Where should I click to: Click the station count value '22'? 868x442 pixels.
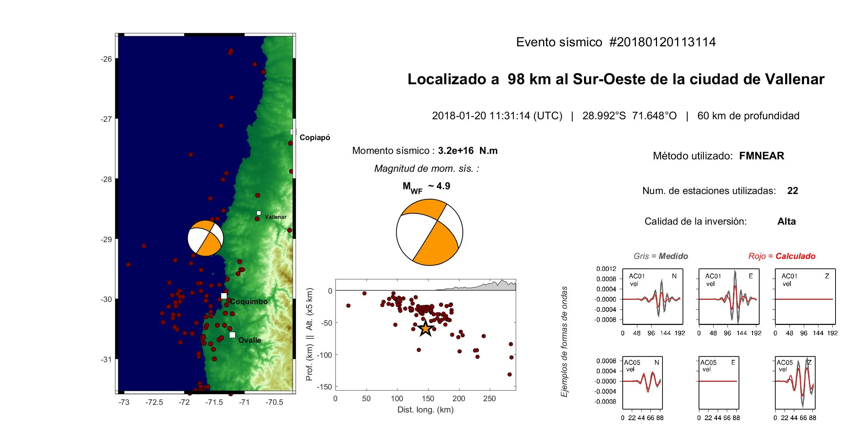[792, 191]
